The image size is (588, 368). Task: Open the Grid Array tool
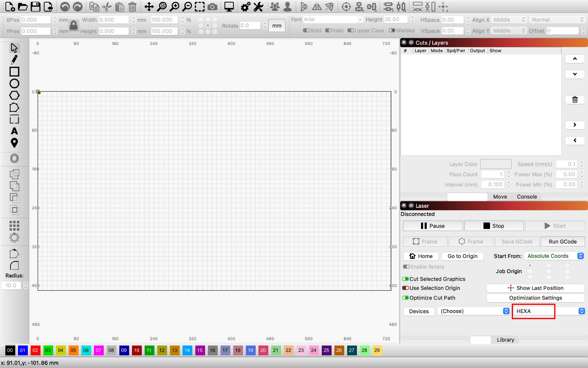click(14, 226)
